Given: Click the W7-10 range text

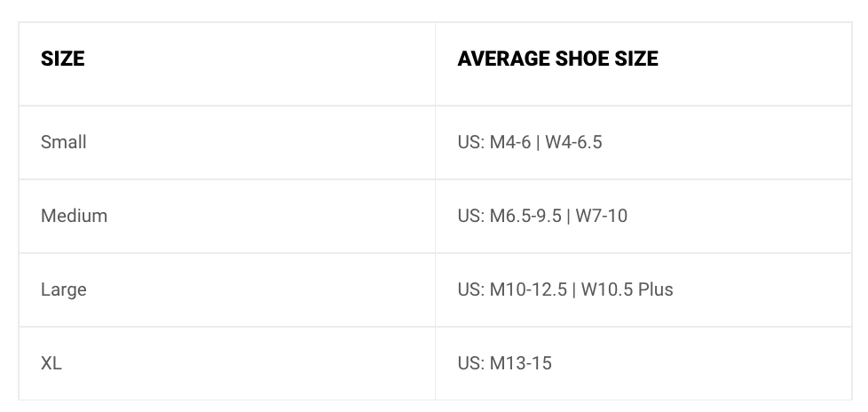Looking at the screenshot, I should (601, 216).
